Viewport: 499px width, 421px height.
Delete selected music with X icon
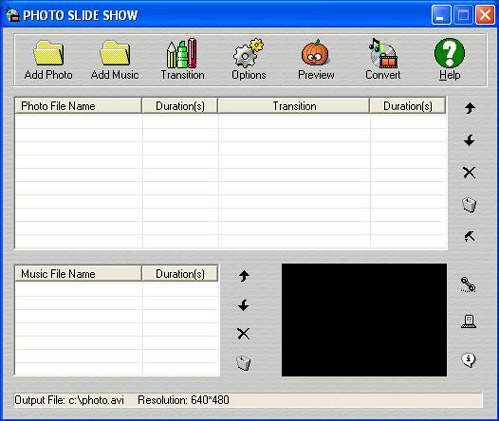(x=243, y=334)
